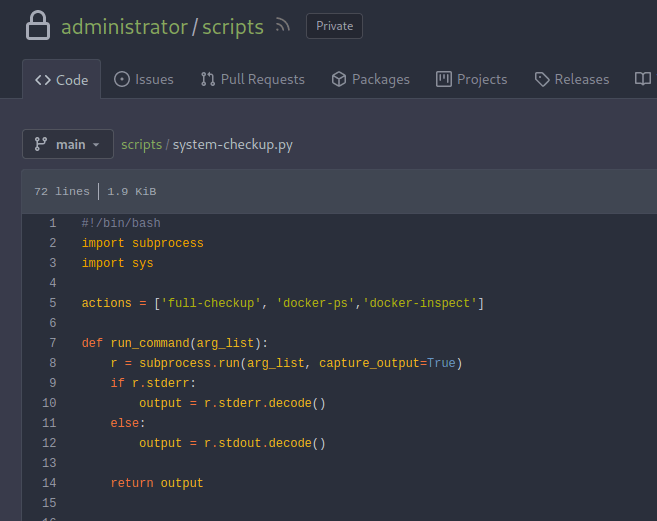Image resolution: width=657 pixels, height=521 pixels.
Task: Click the Code tab brackets icon
Action: [43, 80]
